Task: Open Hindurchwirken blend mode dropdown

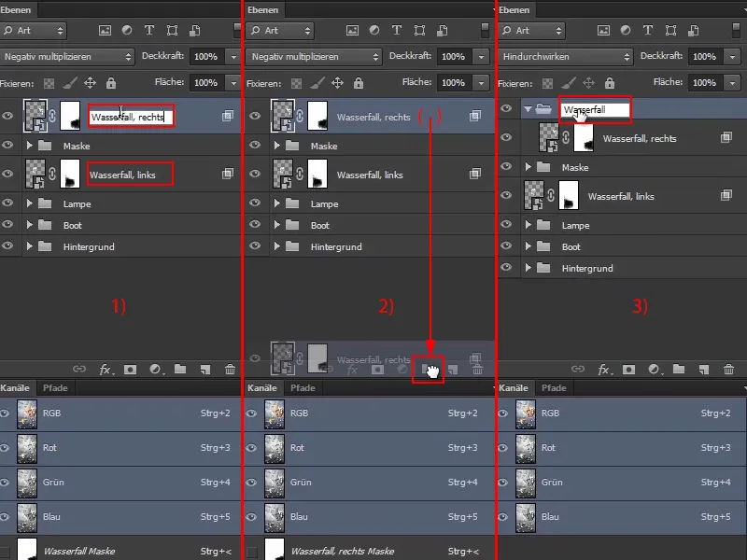Action: tap(566, 57)
